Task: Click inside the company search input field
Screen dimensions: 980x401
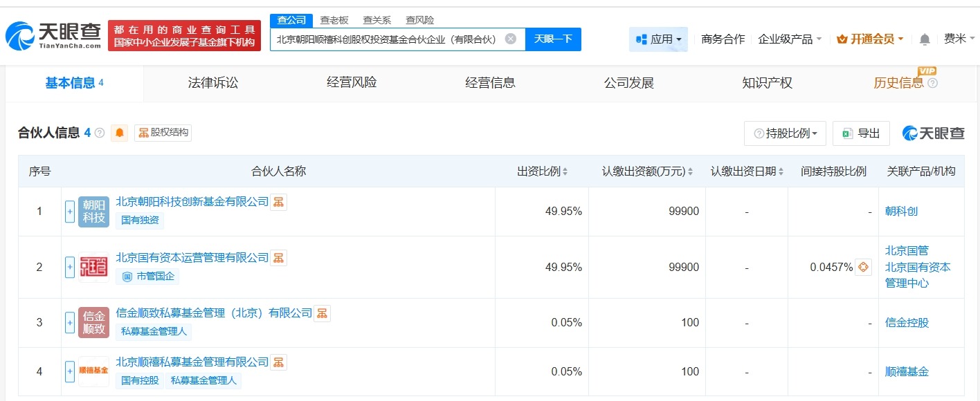Action: pos(388,39)
